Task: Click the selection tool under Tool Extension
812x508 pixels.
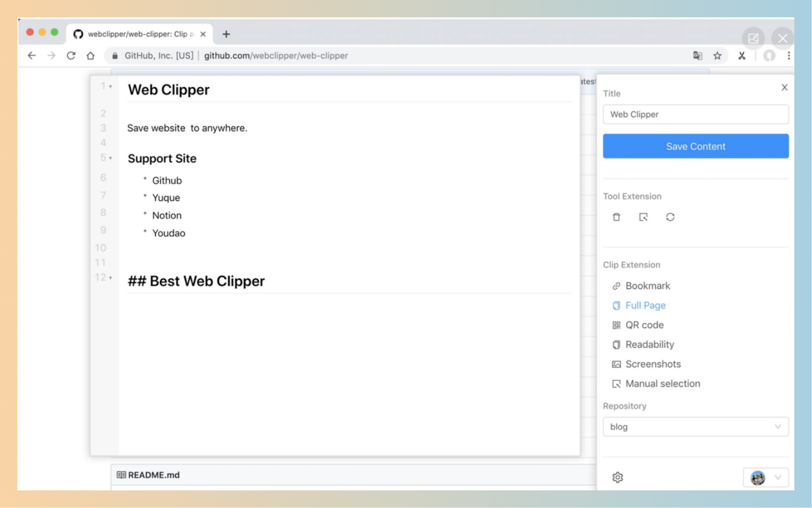Action: coord(643,217)
